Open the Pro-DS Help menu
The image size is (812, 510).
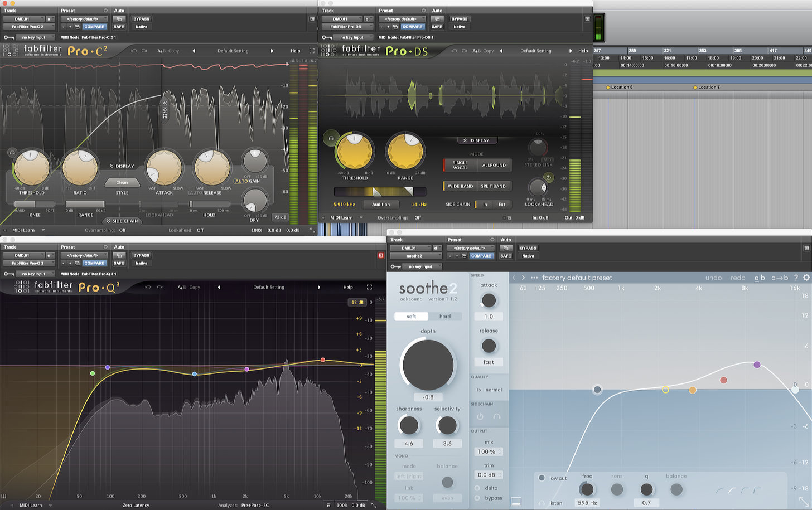tap(583, 51)
